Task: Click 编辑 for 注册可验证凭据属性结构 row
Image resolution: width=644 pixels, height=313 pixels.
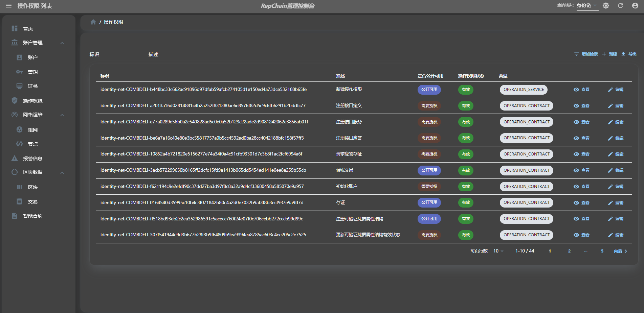Action: 616,219
